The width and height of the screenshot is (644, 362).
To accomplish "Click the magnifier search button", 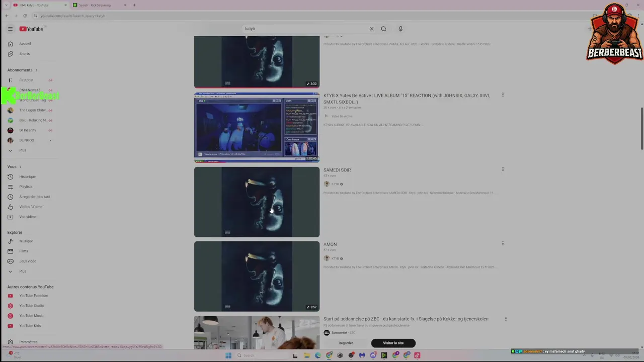I will (x=383, y=29).
